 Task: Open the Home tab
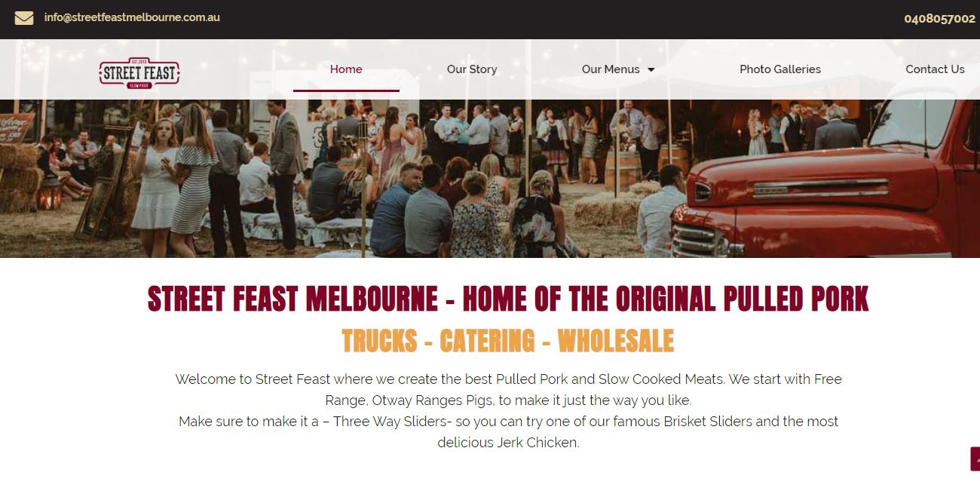[346, 69]
